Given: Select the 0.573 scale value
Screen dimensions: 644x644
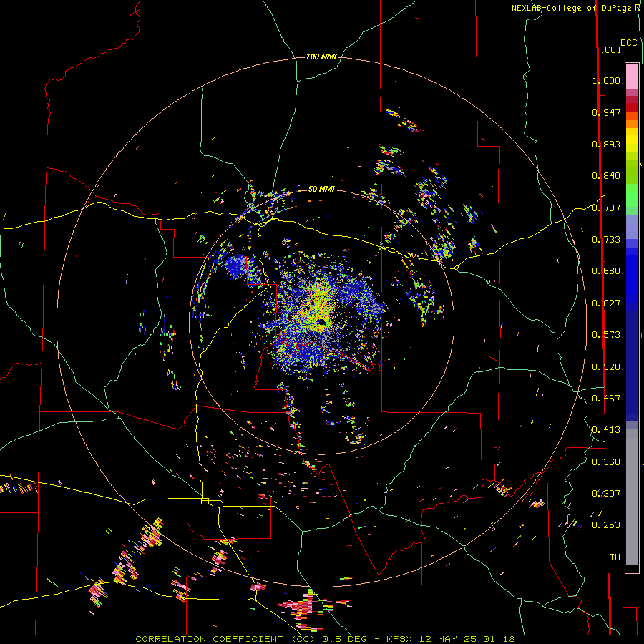Looking at the screenshot, I should [x=606, y=335].
